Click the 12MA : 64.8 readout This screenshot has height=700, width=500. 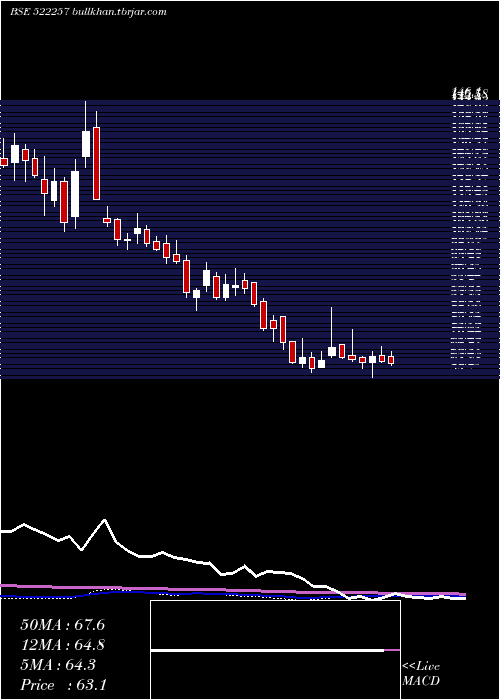point(62,645)
